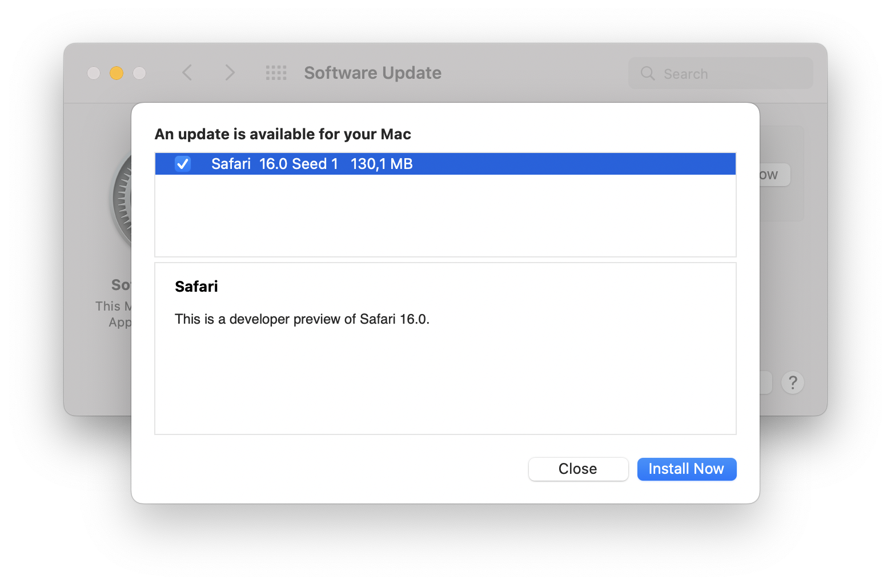Click the developer preview description text
The image size is (891, 588).
(x=302, y=319)
